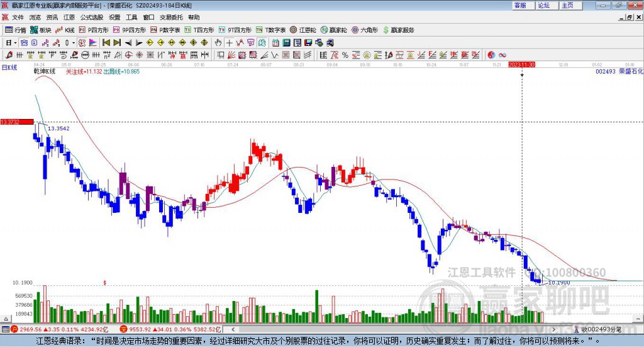Select the hand pan tool
Image resolution: width=644 pixels, height=347 pixels.
tap(218, 42)
